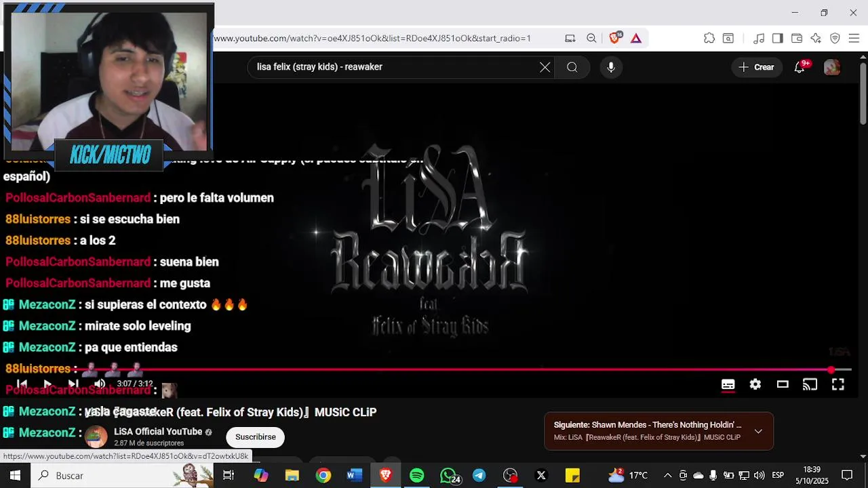The image size is (868, 488).
Task: Open the YouTube account avatar menu
Action: (832, 67)
